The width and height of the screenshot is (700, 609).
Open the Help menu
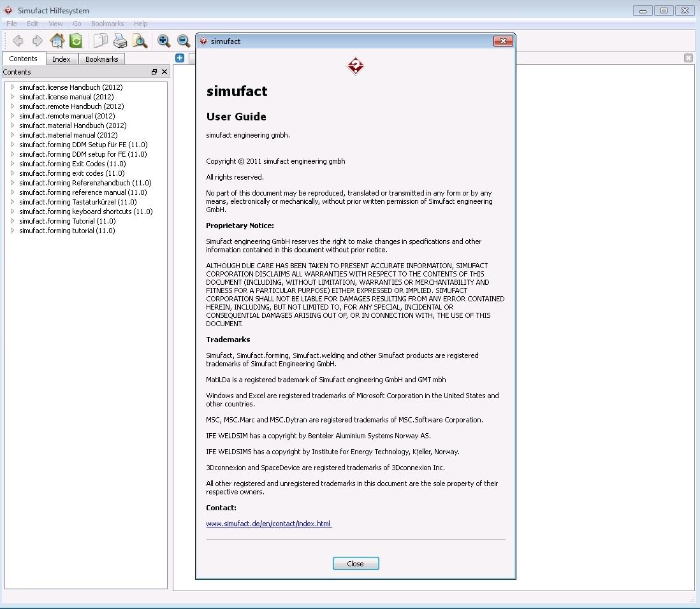coord(140,24)
